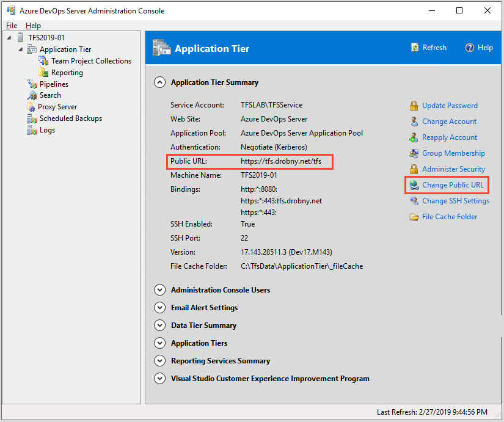Select the Scheduled Backups icon
This screenshot has height=422, width=504.
point(32,118)
